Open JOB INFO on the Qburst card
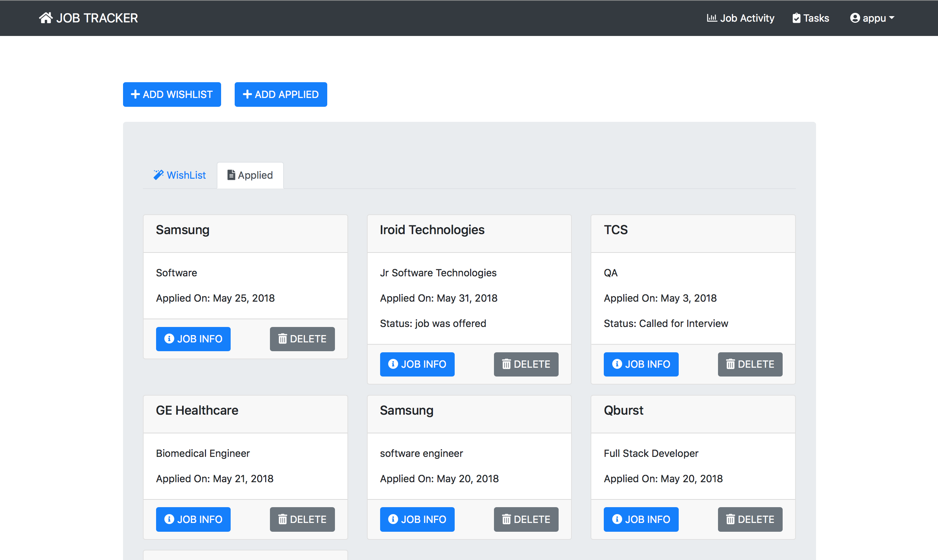938x560 pixels. 641,519
